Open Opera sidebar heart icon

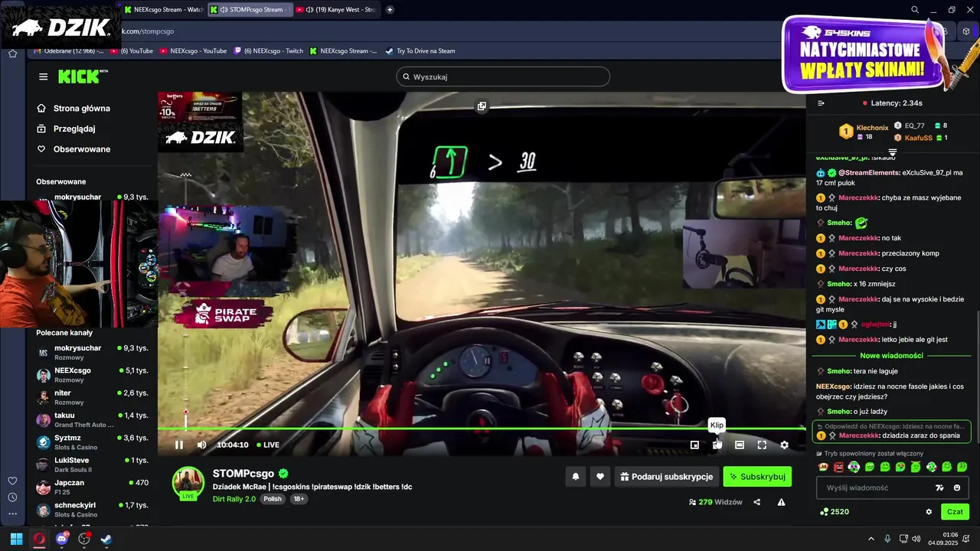pyautogui.click(x=12, y=481)
